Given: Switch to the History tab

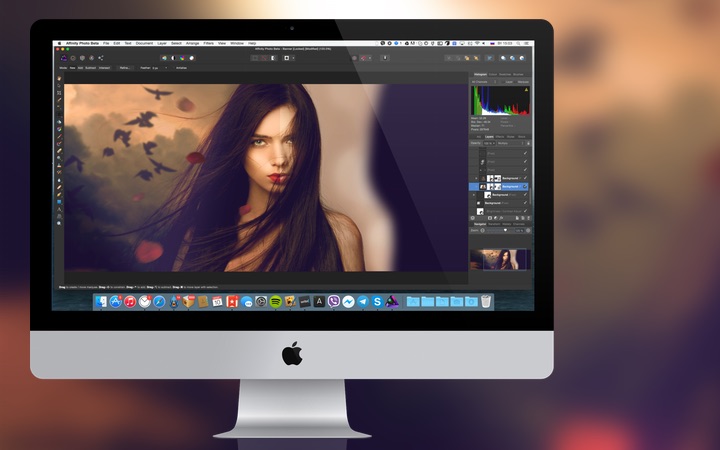Looking at the screenshot, I should point(506,224).
